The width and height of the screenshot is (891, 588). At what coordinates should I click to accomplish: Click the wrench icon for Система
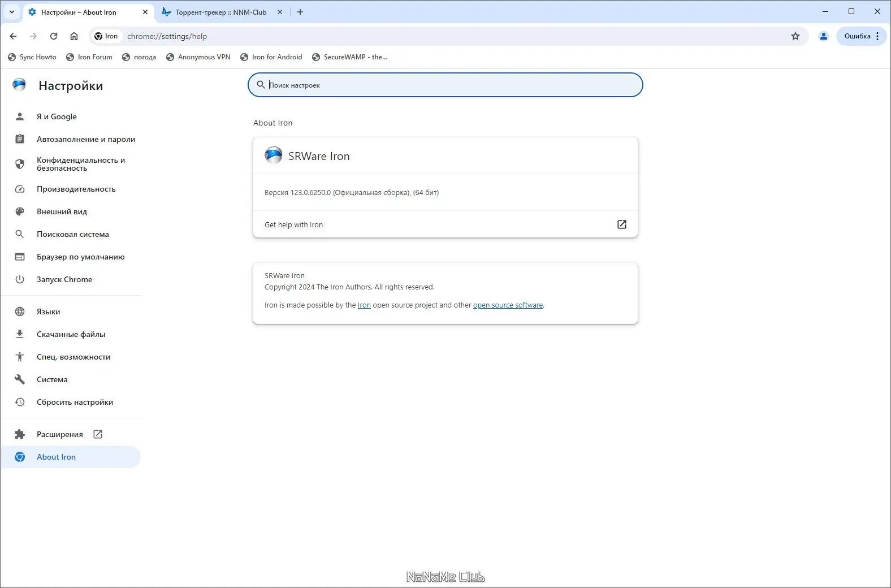pyautogui.click(x=20, y=379)
